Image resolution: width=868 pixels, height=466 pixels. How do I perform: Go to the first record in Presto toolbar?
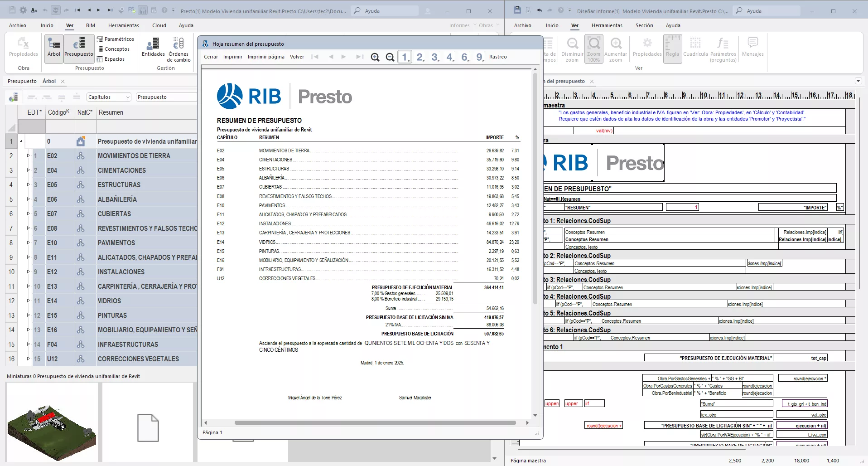click(77, 10)
